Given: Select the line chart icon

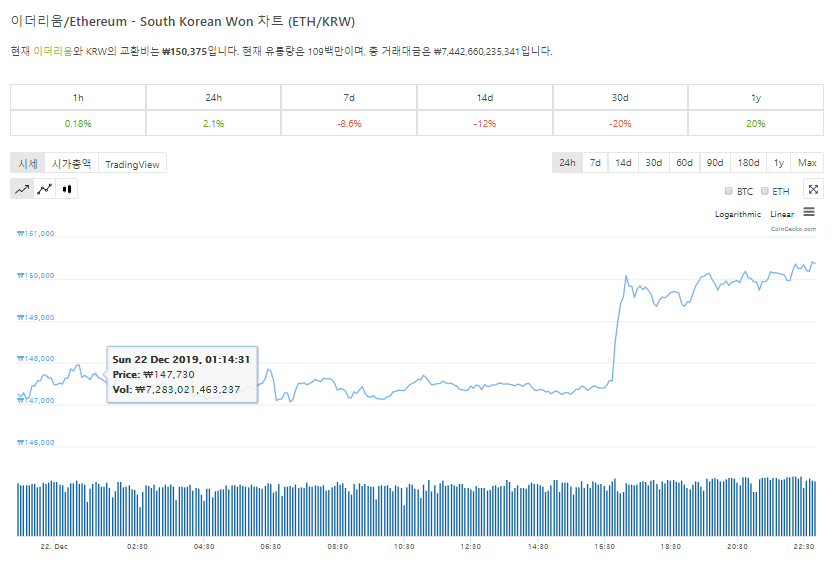Looking at the screenshot, I should (22, 188).
